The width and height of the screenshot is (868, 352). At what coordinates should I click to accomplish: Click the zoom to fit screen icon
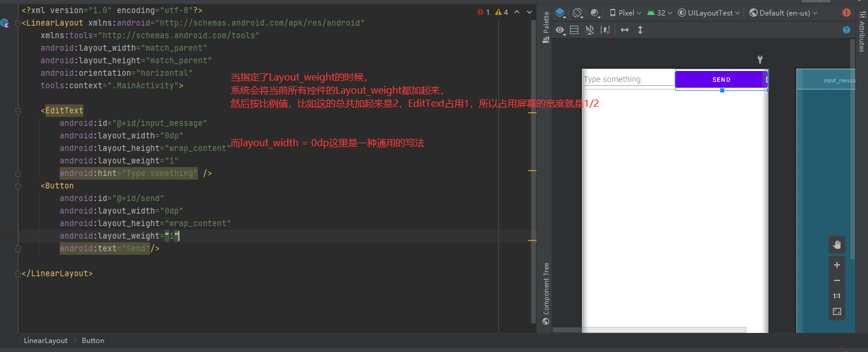[837, 311]
